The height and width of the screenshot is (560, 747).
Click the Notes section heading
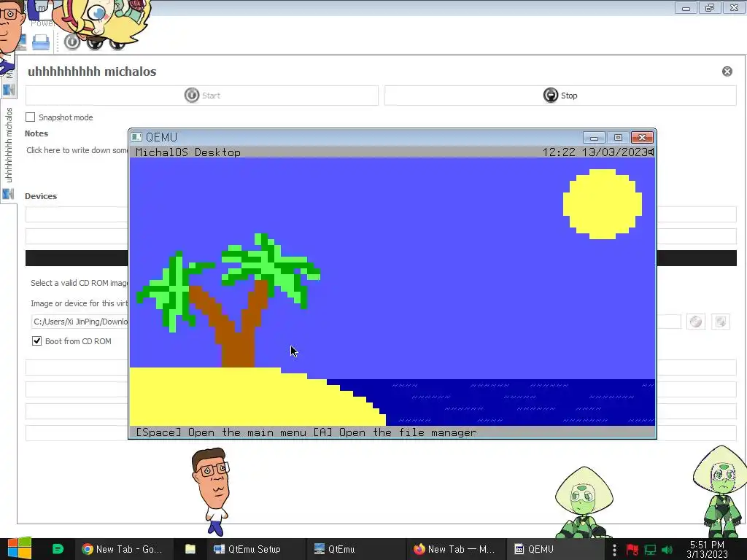pos(36,133)
